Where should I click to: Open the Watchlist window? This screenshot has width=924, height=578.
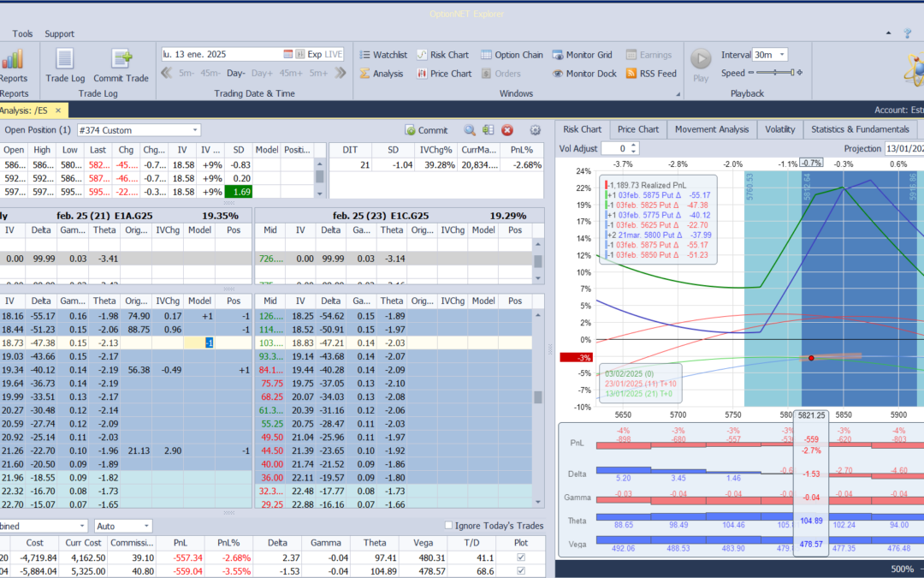(x=383, y=55)
